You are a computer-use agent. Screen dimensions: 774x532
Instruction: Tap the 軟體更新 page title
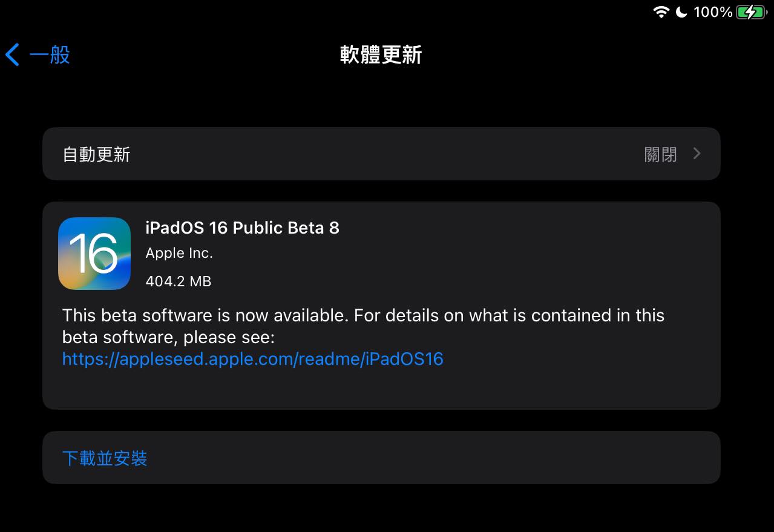(x=381, y=55)
